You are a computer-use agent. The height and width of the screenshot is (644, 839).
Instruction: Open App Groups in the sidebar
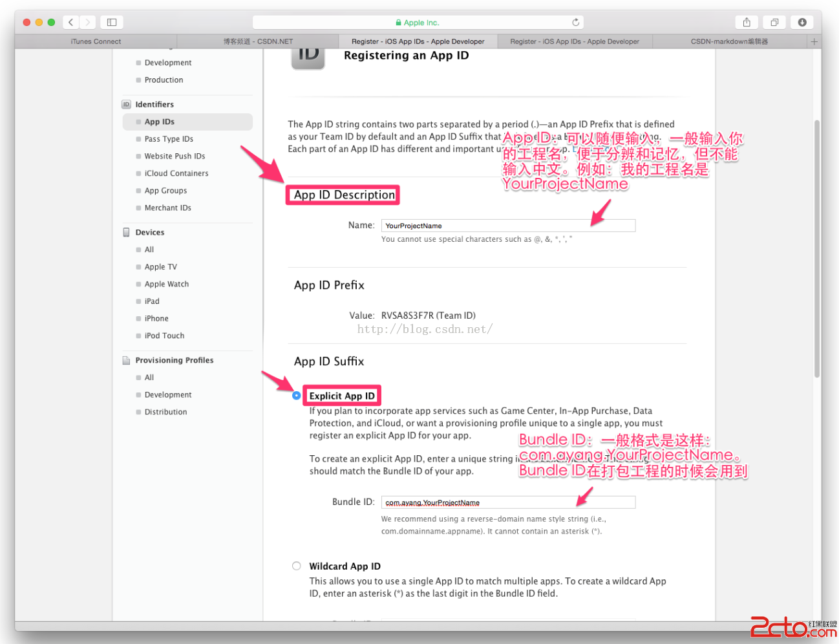[165, 191]
